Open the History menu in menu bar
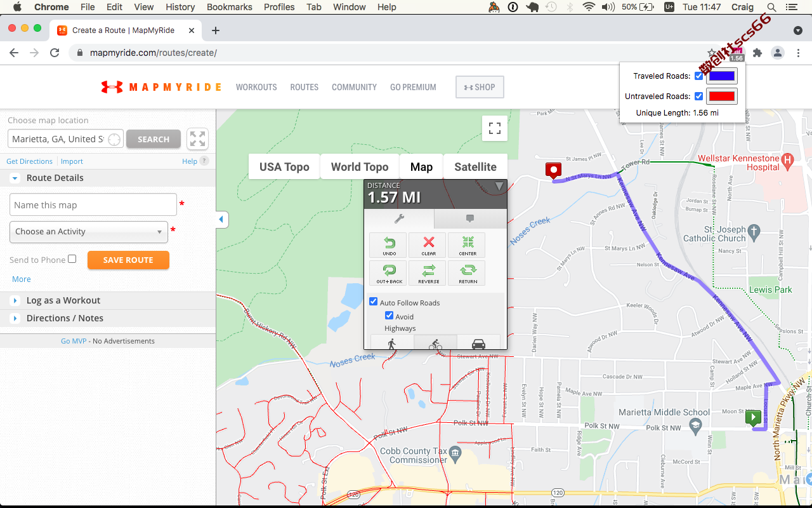The image size is (812, 508). [x=180, y=7]
